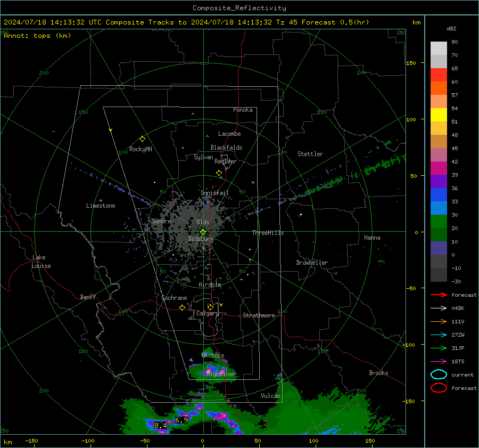Click the yellow diamond marker near Cochrane
Image resolution: width=479 pixels, height=448 pixels.
click(x=182, y=308)
